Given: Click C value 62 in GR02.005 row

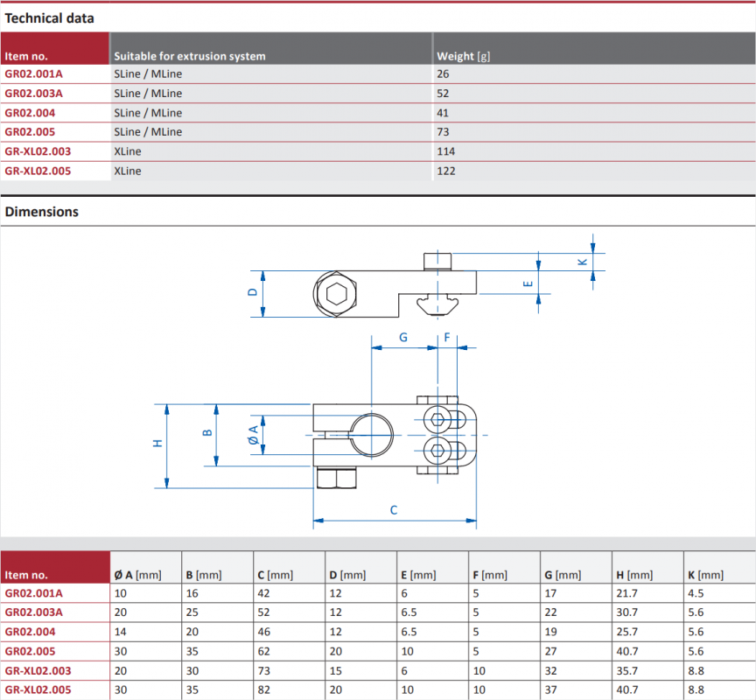Looking at the screenshot, I should pos(263,651).
